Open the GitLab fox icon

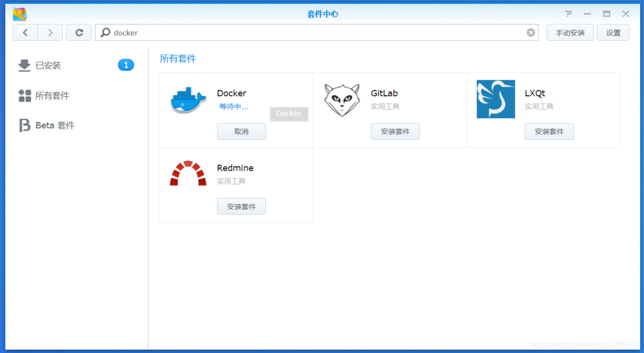(x=341, y=100)
